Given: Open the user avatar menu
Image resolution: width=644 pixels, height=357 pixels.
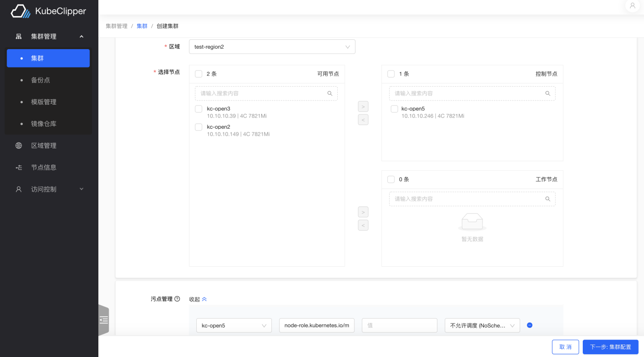Looking at the screenshot, I should (x=632, y=6).
